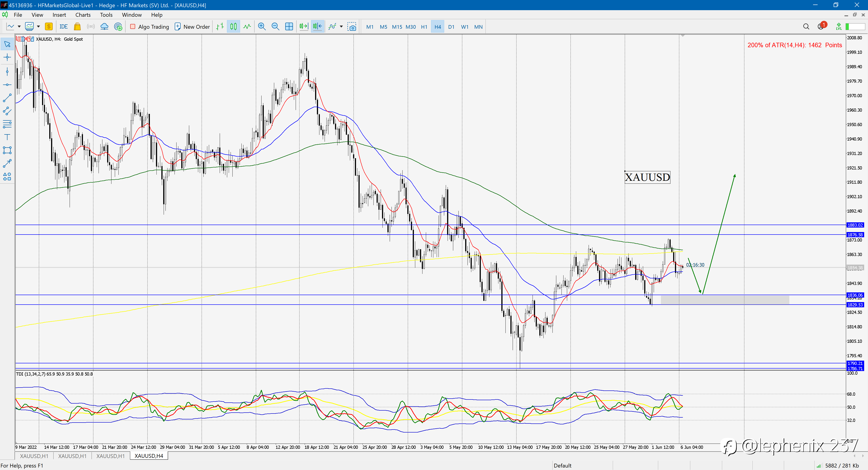Click the New Order button
The image size is (868, 470).
pos(192,27)
